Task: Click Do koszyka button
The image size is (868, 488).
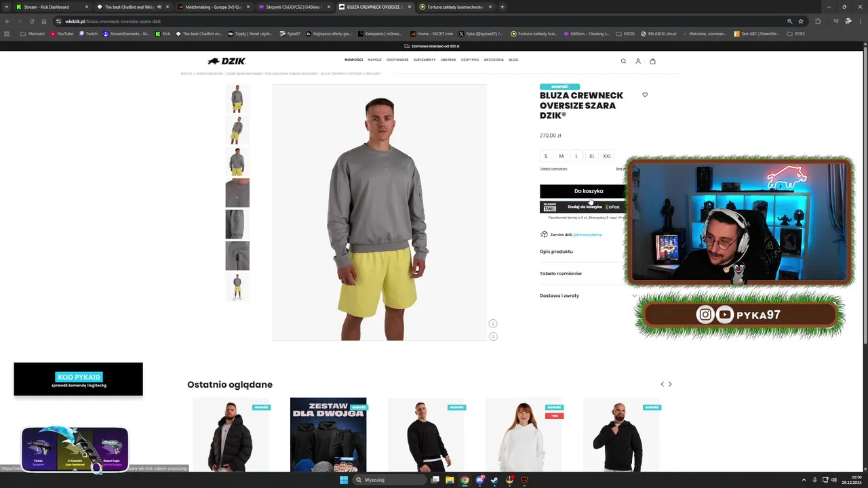Action: click(x=589, y=191)
